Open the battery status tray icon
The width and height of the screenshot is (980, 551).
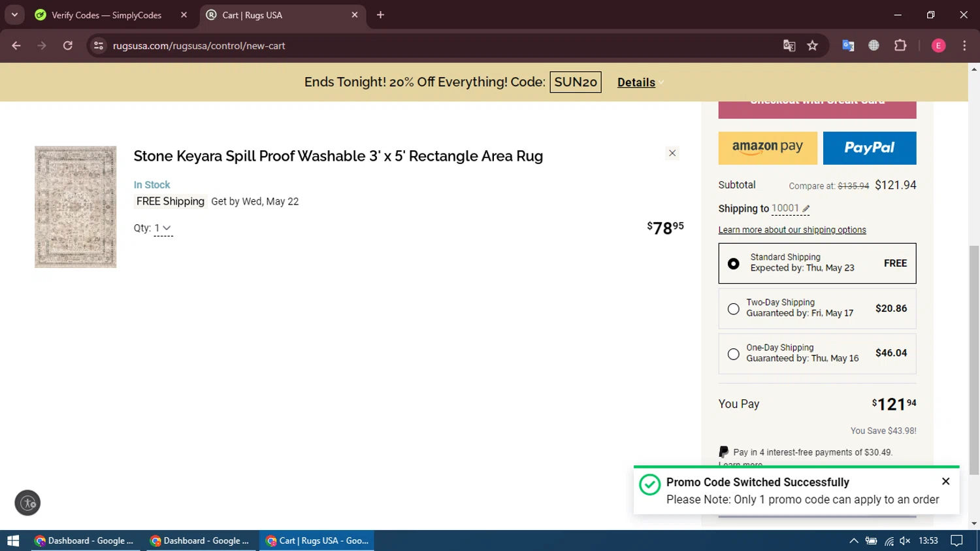(x=871, y=541)
